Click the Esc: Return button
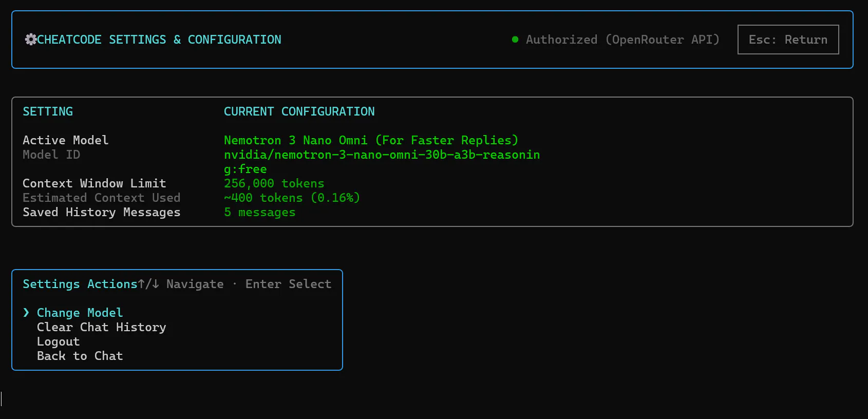This screenshot has height=419, width=868. pos(788,40)
